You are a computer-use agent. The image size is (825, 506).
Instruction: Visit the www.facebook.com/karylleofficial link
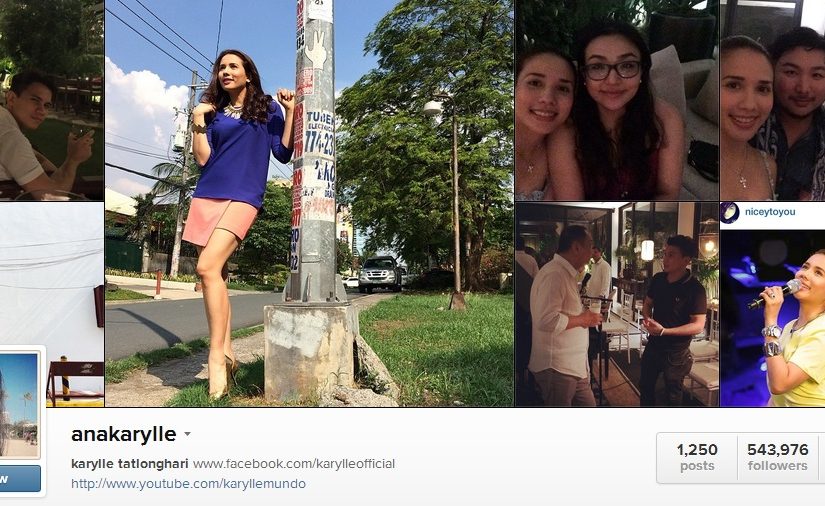tap(294, 464)
